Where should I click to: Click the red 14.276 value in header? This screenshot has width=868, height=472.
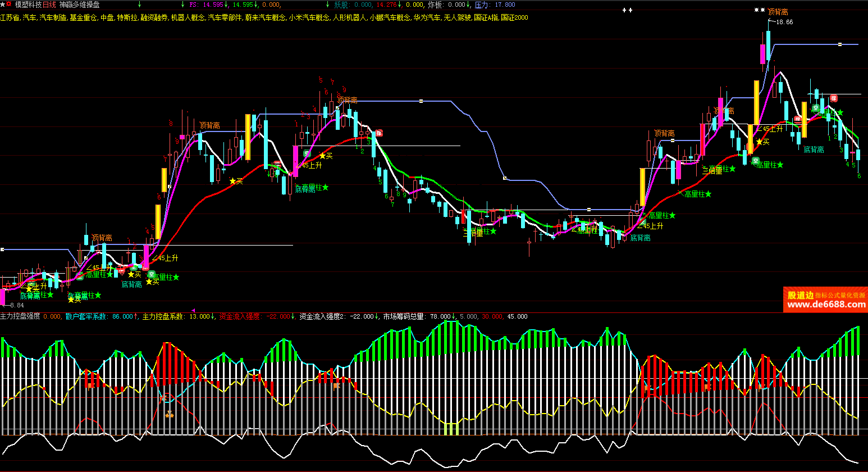386,4
